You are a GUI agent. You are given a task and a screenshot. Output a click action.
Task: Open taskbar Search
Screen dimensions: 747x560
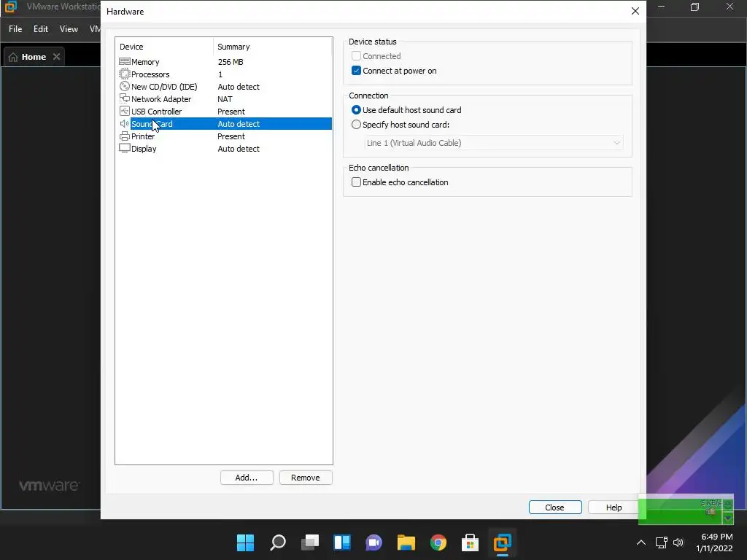coord(278,542)
